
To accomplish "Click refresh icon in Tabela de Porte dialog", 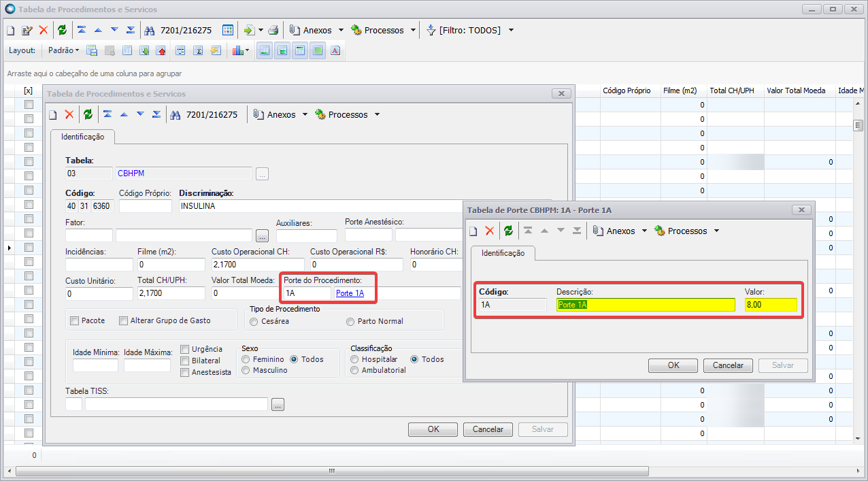I will pos(508,231).
